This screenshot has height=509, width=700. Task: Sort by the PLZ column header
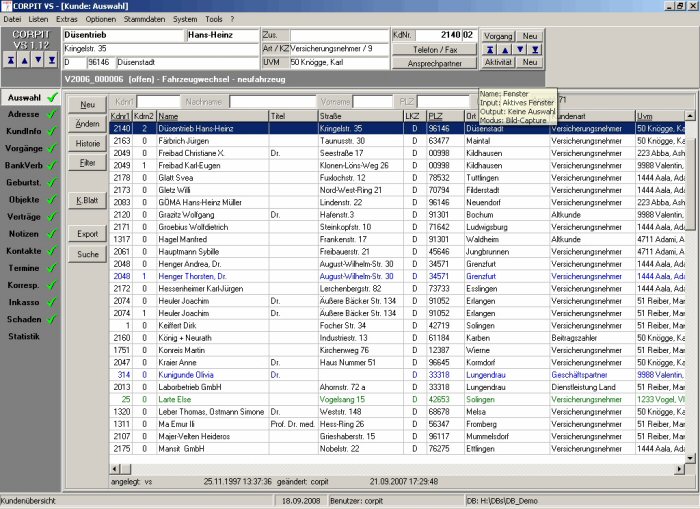(445, 116)
